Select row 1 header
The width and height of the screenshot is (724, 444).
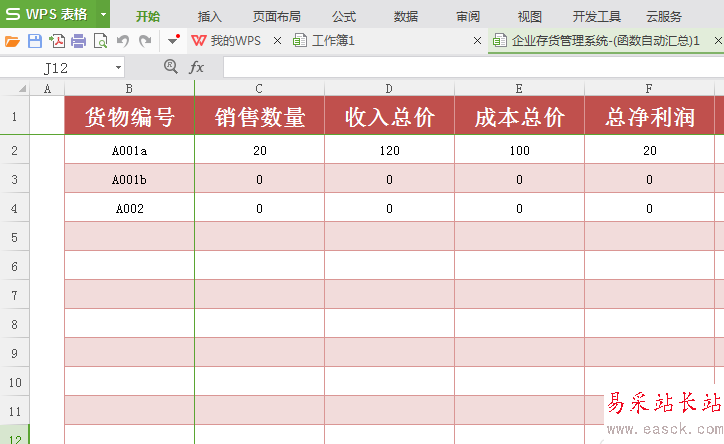[x=14, y=116]
